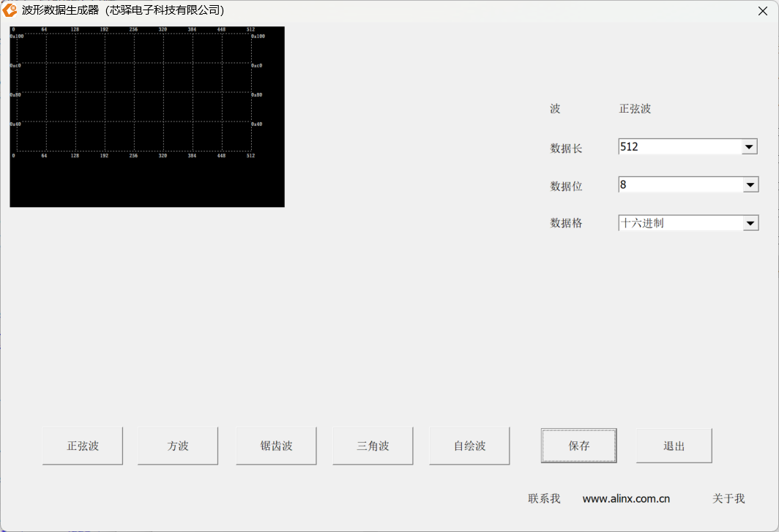779x532 pixels.
Task: Click the 保存 save button
Action: click(x=579, y=446)
